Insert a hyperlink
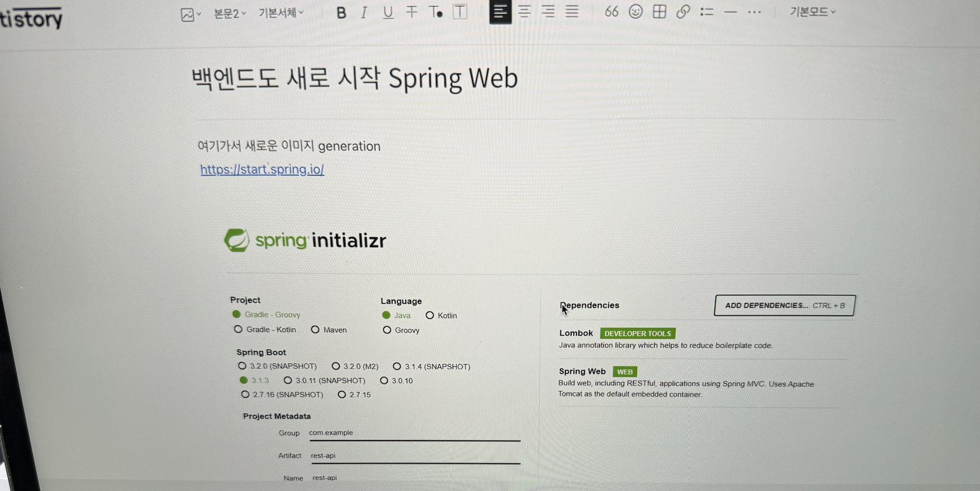 [x=683, y=11]
